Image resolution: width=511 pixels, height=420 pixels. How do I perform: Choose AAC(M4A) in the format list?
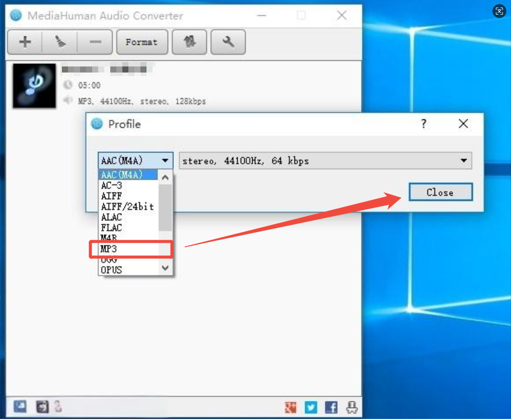pyautogui.click(x=128, y=175)
